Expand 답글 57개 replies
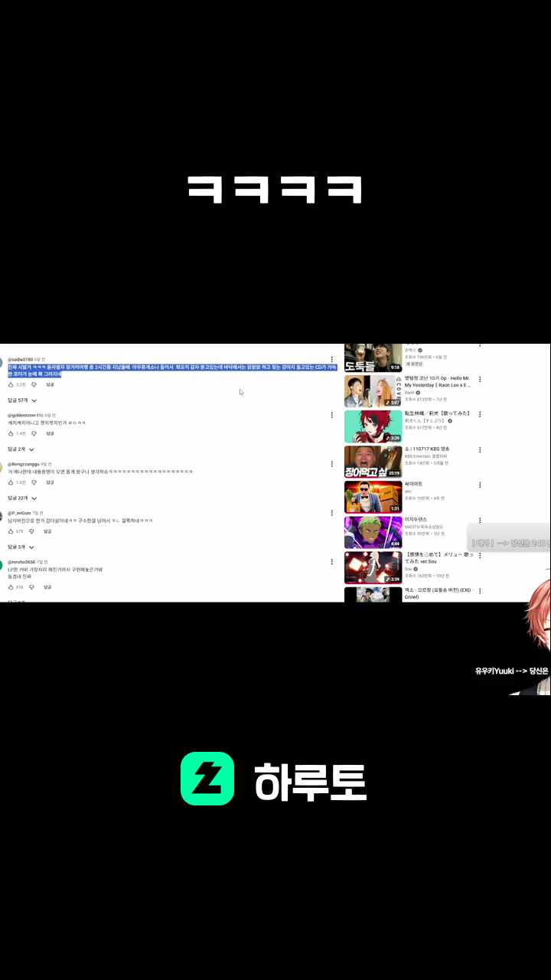This screenshot has height=980, width=551. point(21,400)
